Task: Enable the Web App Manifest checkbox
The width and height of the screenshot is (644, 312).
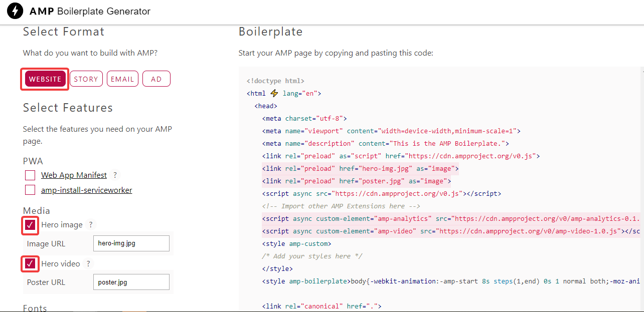Action: coord(30,175)
